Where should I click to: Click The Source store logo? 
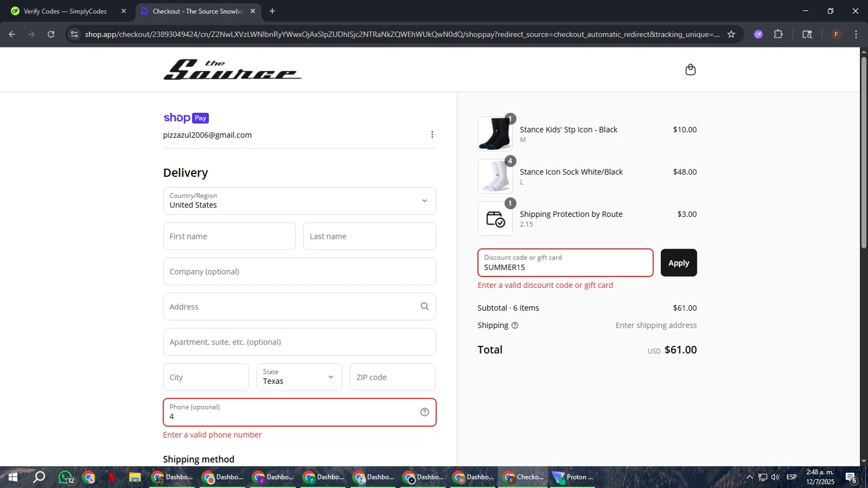[232, 69]
